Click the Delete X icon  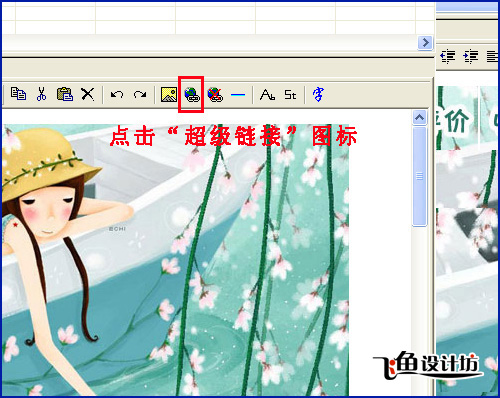tap(88, 94)
